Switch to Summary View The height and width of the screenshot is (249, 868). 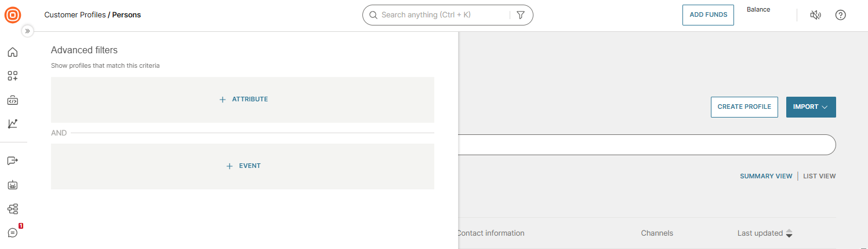pos(765,176)
